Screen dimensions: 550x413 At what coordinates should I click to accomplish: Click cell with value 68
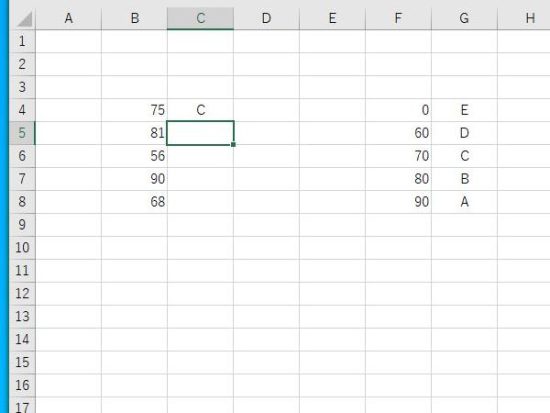click(x=134, y=202)
